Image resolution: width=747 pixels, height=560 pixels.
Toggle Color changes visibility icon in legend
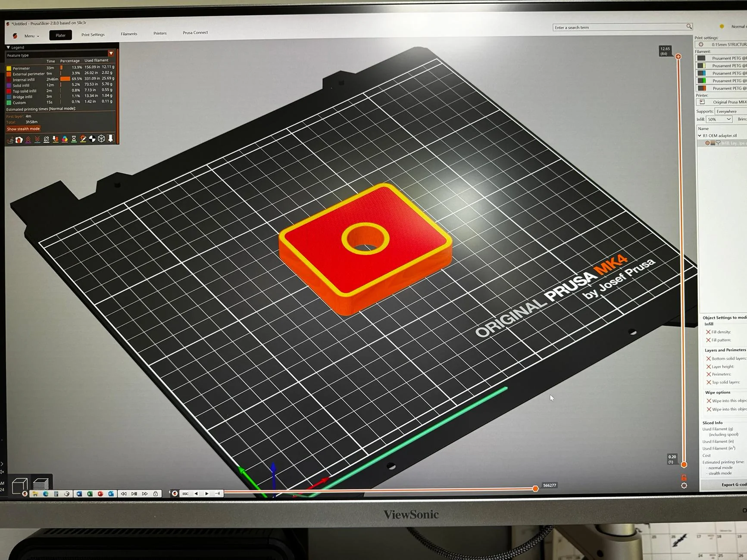65,139
